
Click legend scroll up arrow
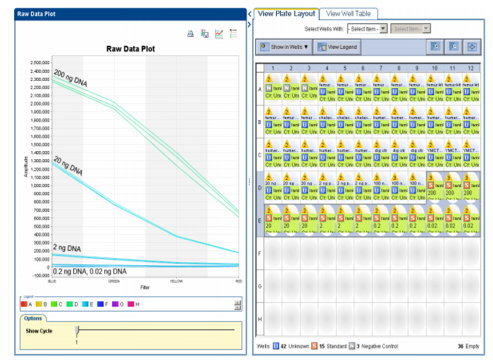pyautogui.click(x=238, y=303)
